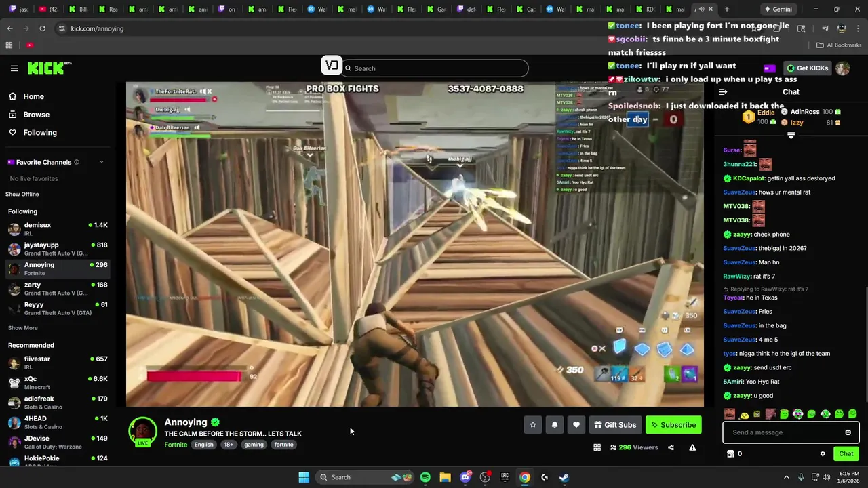Report stream using the warning triangle icon

[692, 447]
